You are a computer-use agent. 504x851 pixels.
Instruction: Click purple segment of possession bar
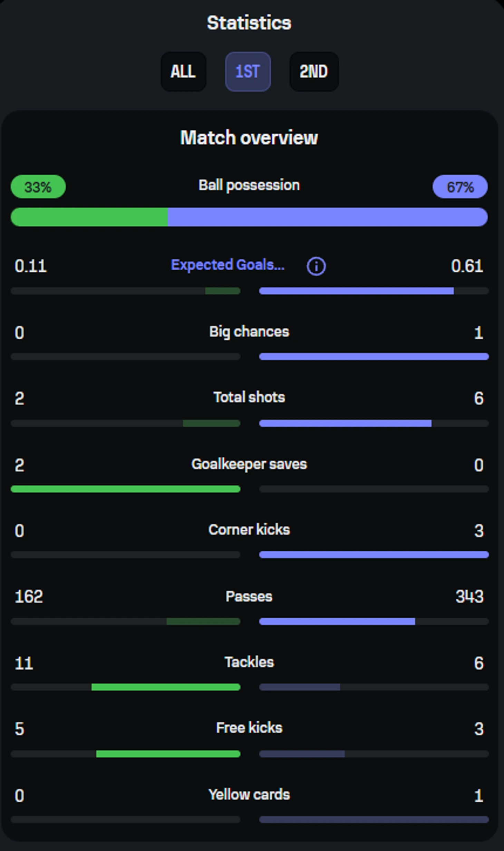[327, 217]
